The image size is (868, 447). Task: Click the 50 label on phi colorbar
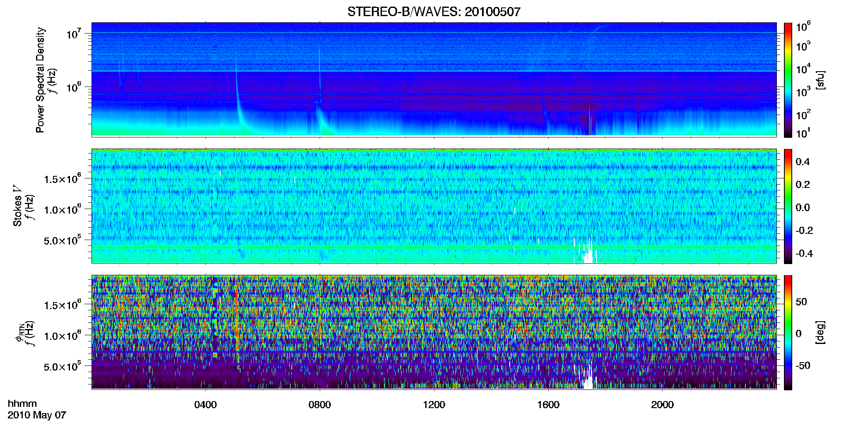click(x=801, y=302)
